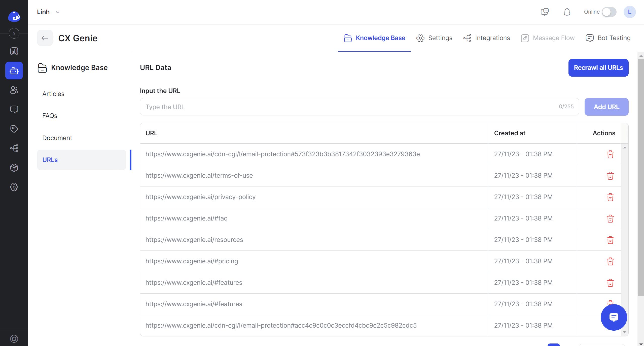Screen dimensions: 644x346
Task: Click the Recrawl all URLs button
Action: click(x=598, y=68)
